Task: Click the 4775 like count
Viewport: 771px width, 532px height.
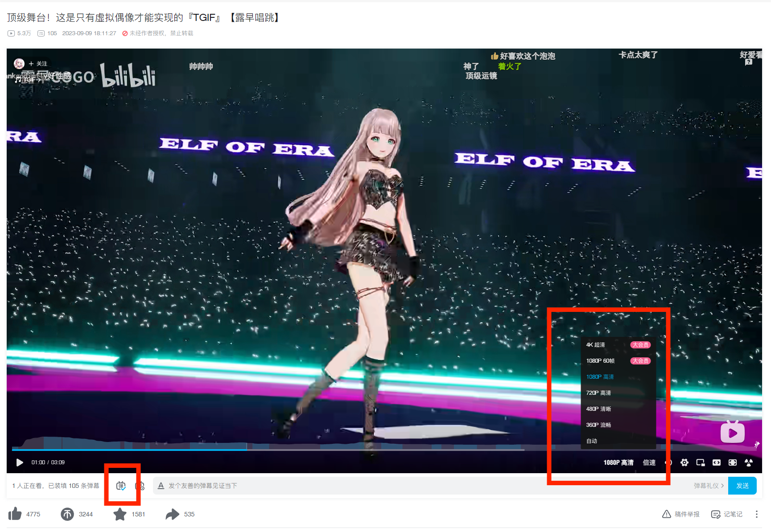Action: coord(33,514)
